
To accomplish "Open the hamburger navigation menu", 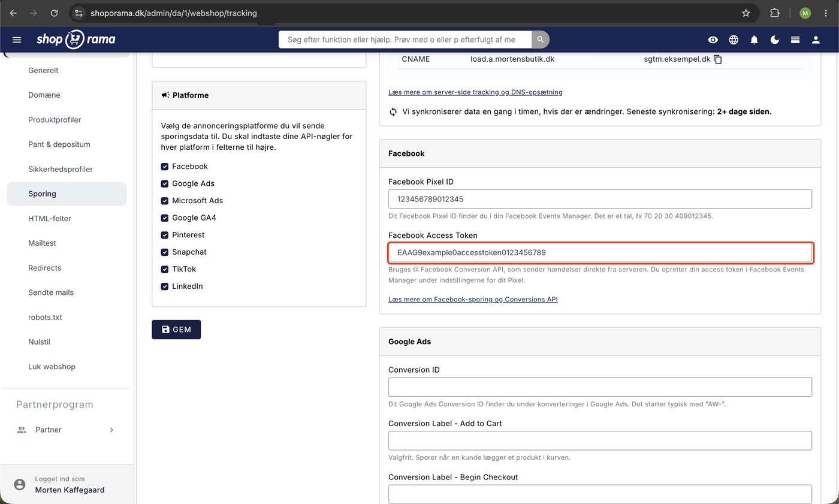I will [x=17, y=40].
